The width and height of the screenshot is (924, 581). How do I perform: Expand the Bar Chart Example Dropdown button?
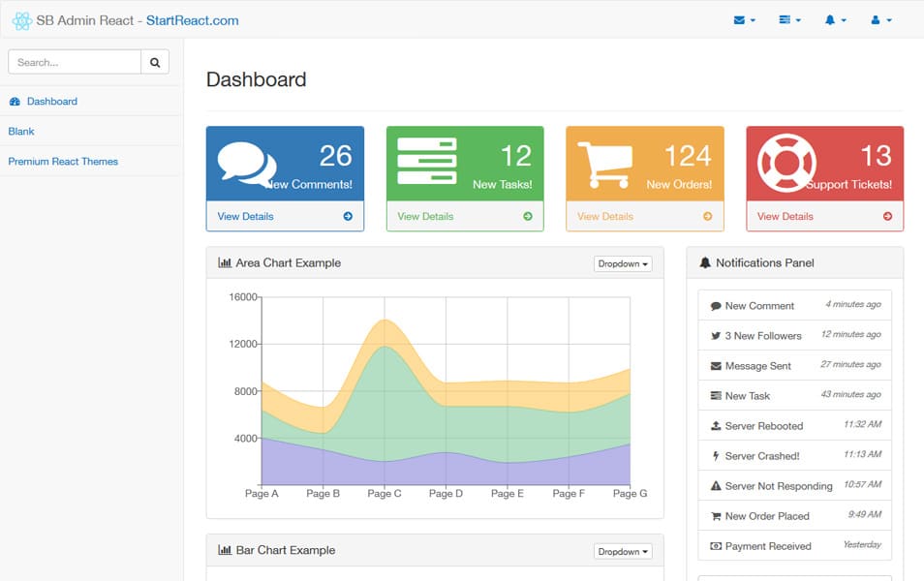tap(623, 551)
